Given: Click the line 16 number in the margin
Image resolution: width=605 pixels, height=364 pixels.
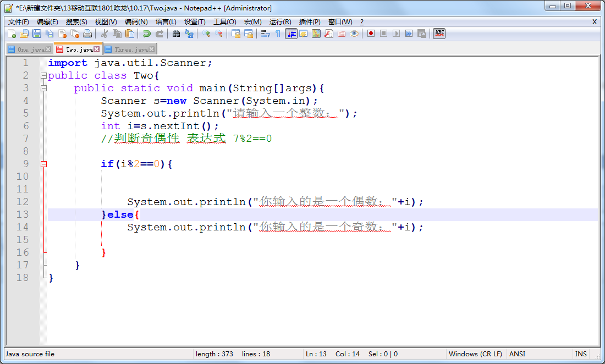Looking at the screenshot, I should 23,252.
